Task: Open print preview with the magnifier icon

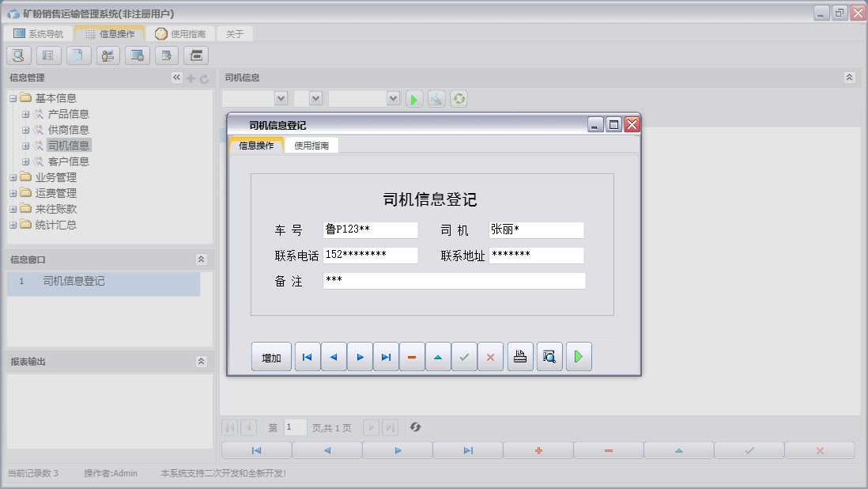Action: (549, 357)
